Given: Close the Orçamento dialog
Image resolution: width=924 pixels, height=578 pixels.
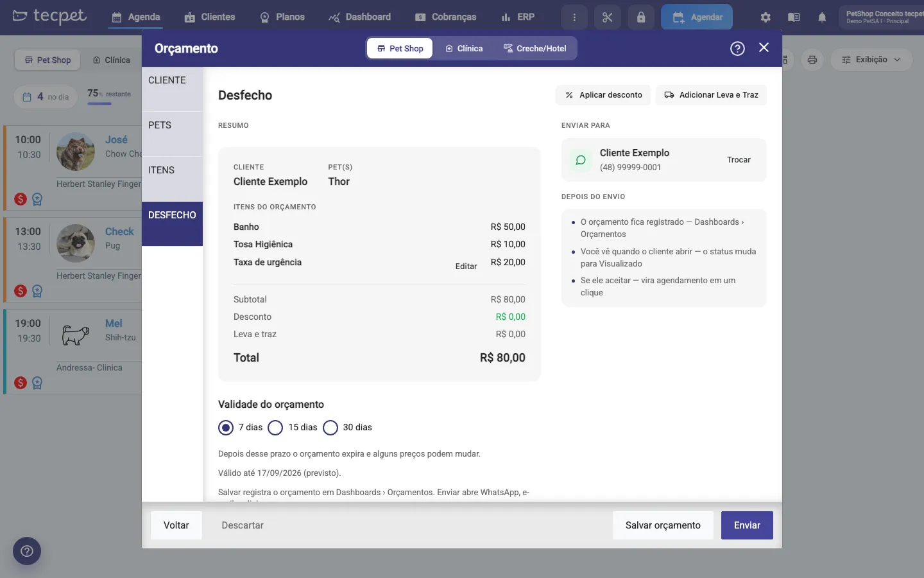Looking at the screenshot, I should coord(764,48).
